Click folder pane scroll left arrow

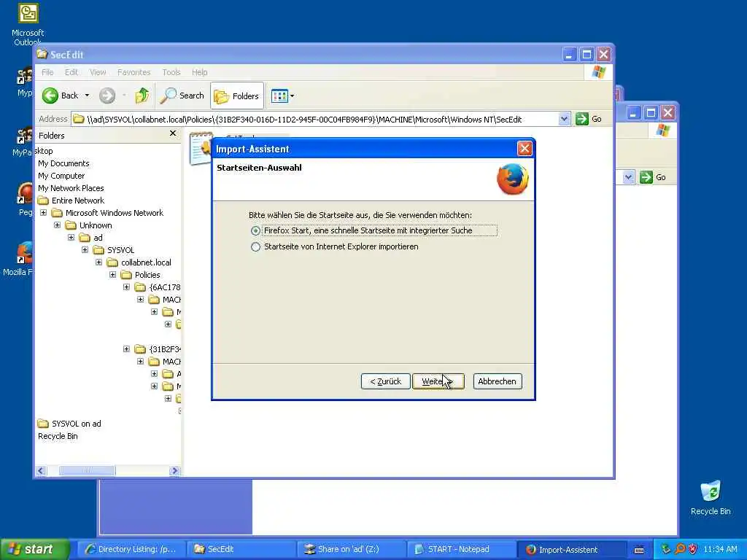click(41, 471)
